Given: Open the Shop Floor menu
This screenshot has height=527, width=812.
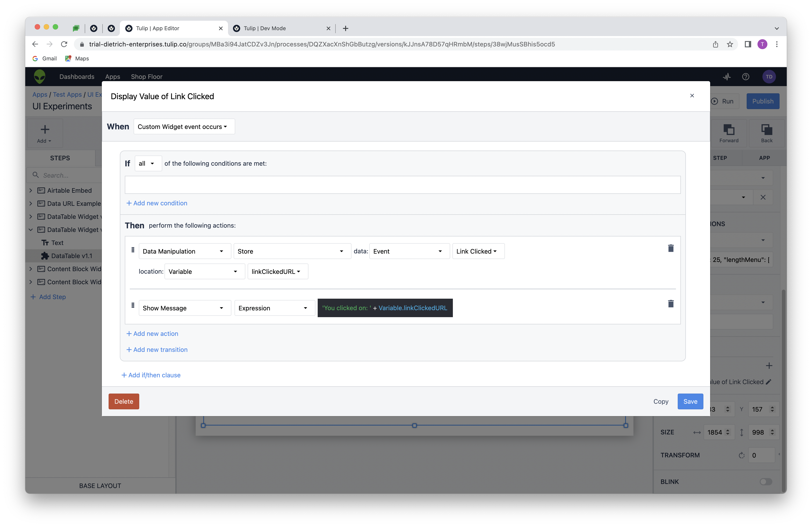Looking at the screenshot, I should 146,76.
